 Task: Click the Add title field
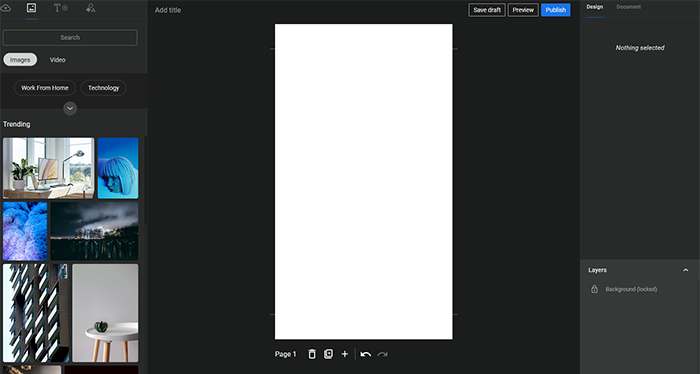point(168,10)
